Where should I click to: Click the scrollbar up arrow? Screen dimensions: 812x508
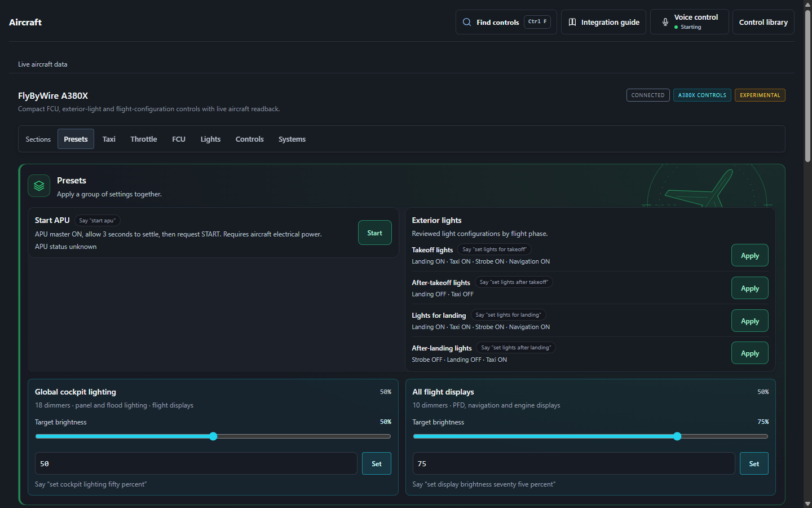coord(807,5)
